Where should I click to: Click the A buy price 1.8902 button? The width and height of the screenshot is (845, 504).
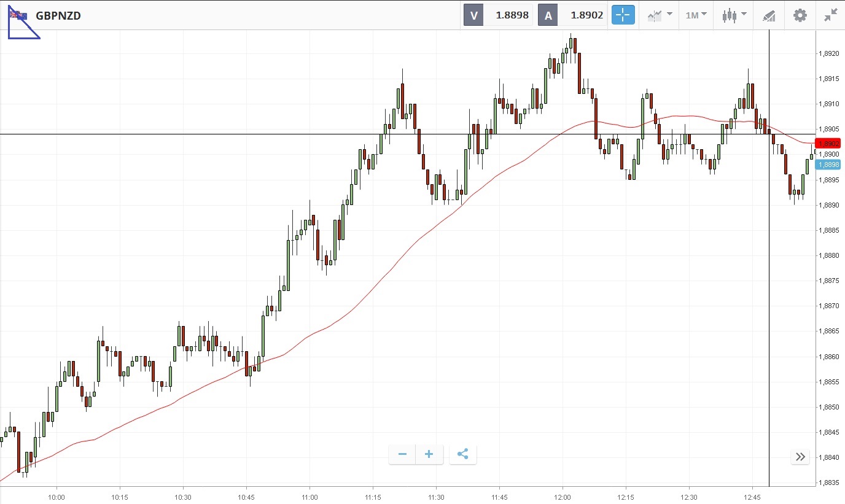click(574, 15)
